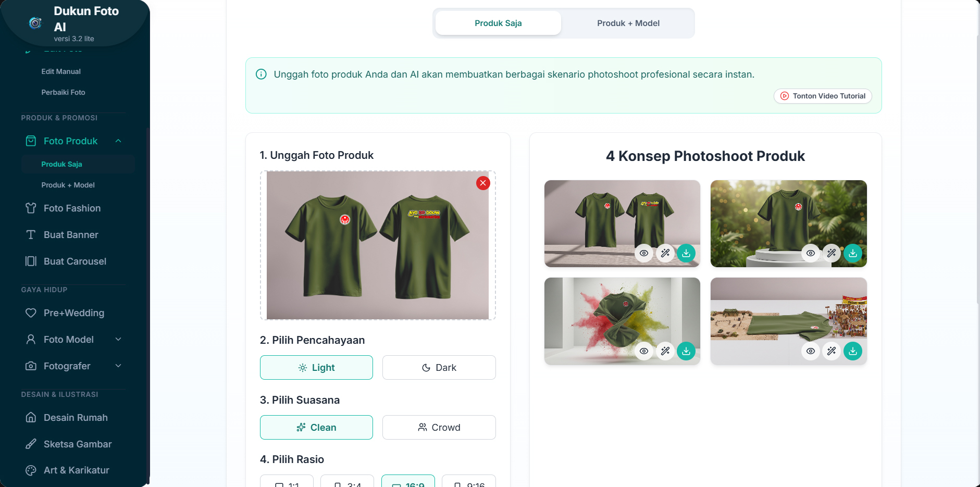Switch to Produk + Model tab
The width and height of the screenshot is (980, 487).
pos(628,23)
